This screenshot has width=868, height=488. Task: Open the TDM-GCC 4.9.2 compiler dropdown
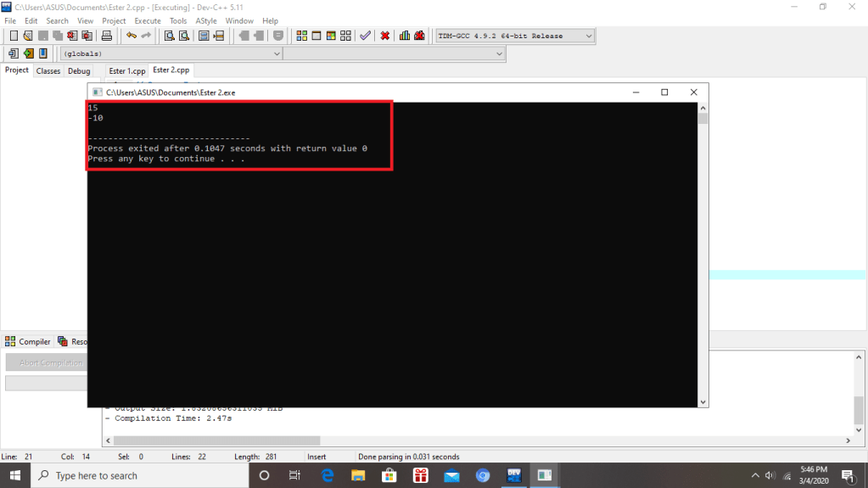pyautogui.click(x=515, y=36)
